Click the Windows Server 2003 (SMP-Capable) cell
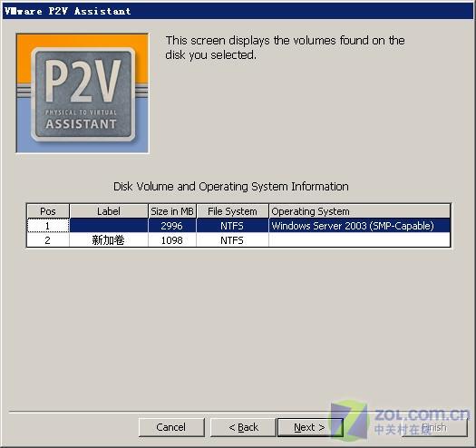Viewport: 476px width, 448px height. point(359,226)
